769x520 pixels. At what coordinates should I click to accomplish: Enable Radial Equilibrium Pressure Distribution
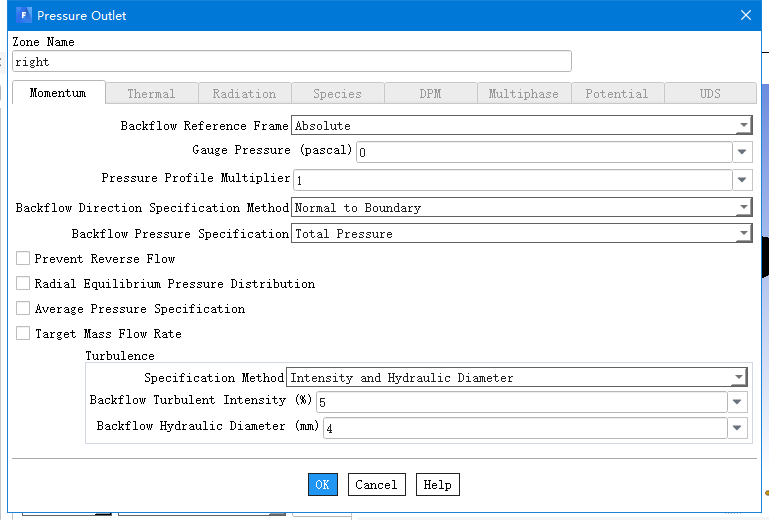(x=23, y=283)
